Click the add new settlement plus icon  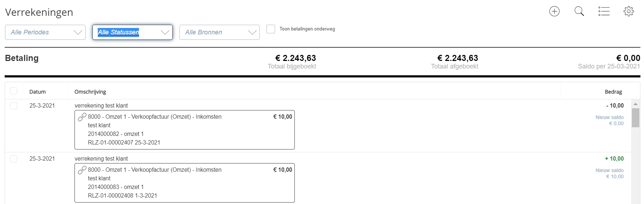click(x=554, y=11)
